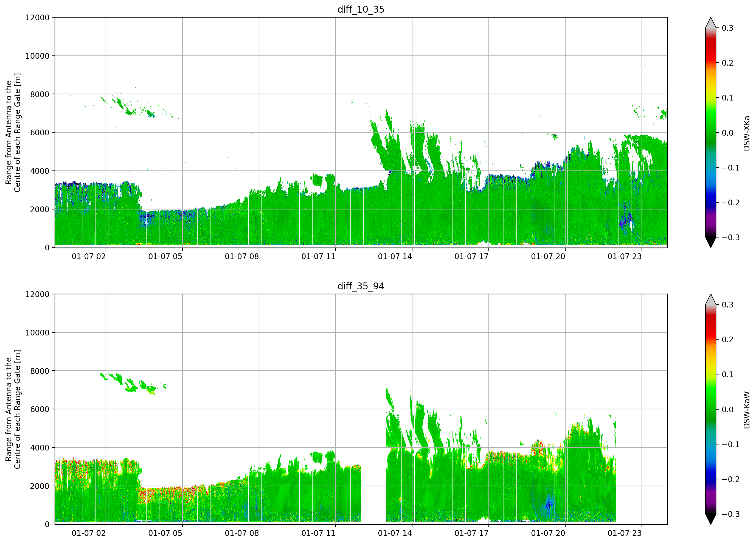This screenshot has height=543, width=756.
Task: Click the 0.1 tick on DSW-KaW colorbar
Action: coord(728,374)
